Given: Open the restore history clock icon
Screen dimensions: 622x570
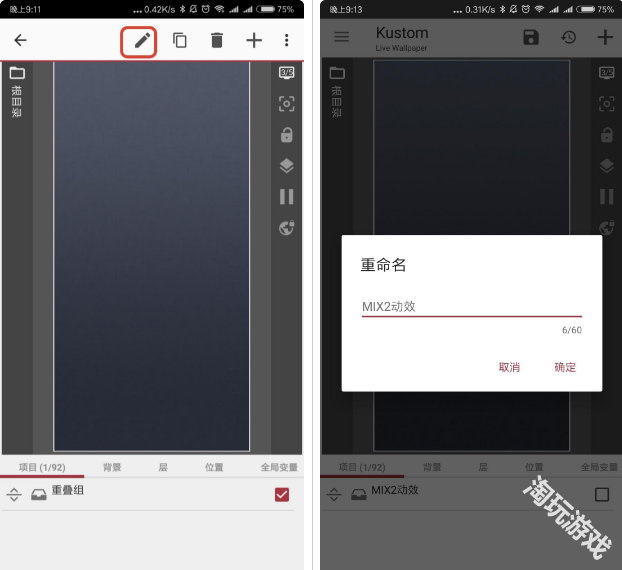Looking at the screenshot, I should tap(568, 38).
